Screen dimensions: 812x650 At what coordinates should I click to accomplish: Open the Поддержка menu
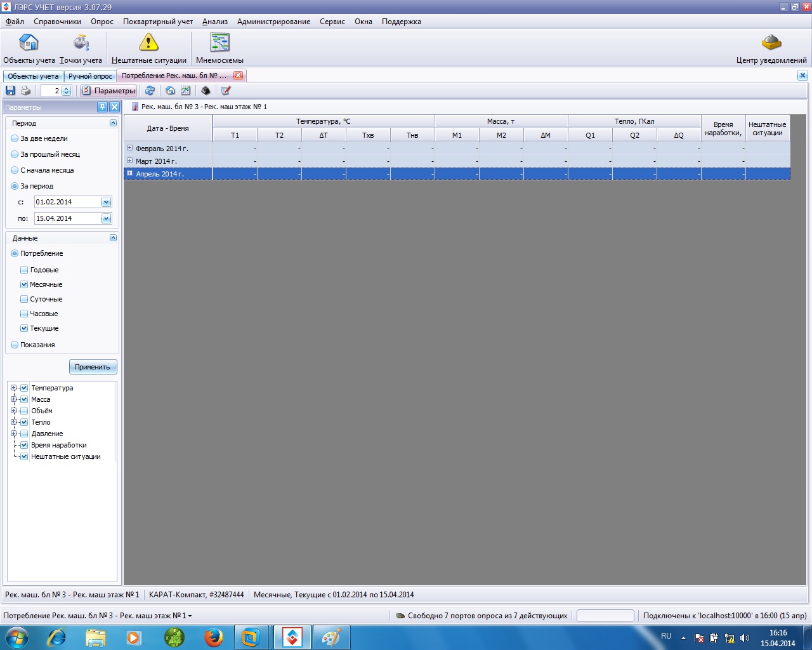[x=402, y=22]
